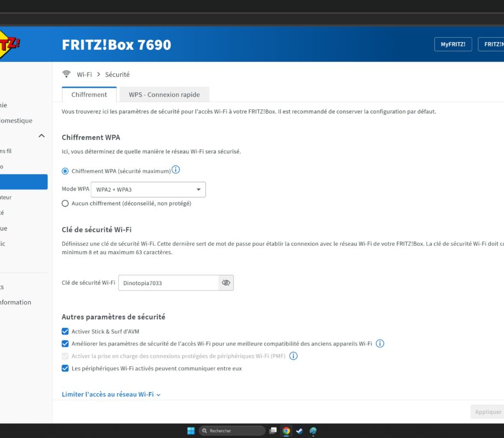Toggle Wi-Fi devices can communicate checkbox
This screenshot has height=438, width=504.
click(x=65, y=368)
